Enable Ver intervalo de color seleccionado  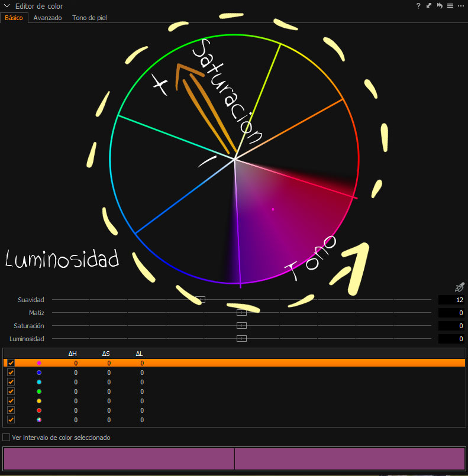tap(7, 438)
